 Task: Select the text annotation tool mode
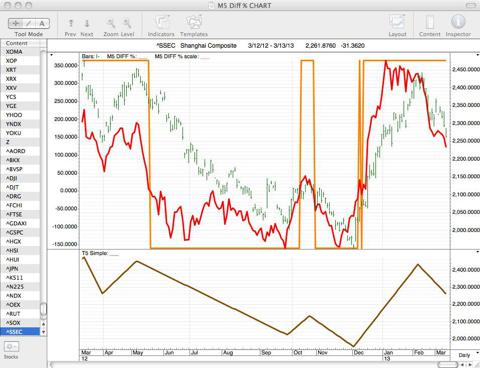pyautogui.click(x=42, y=23)
